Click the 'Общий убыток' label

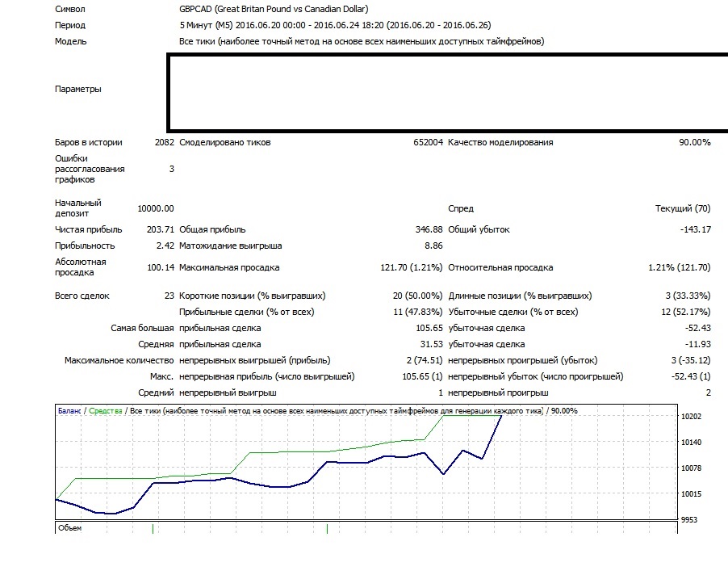479,229
